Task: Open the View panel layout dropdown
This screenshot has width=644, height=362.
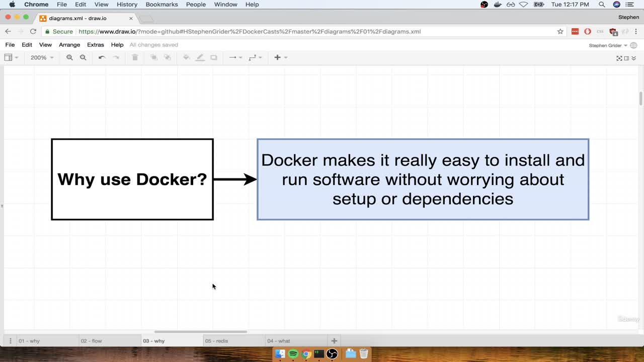Action: click(11, 57)
